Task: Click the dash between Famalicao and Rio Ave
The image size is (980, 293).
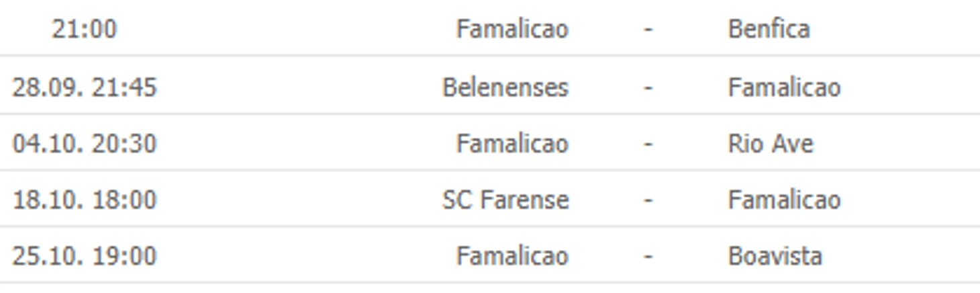Action: point(648,144)
